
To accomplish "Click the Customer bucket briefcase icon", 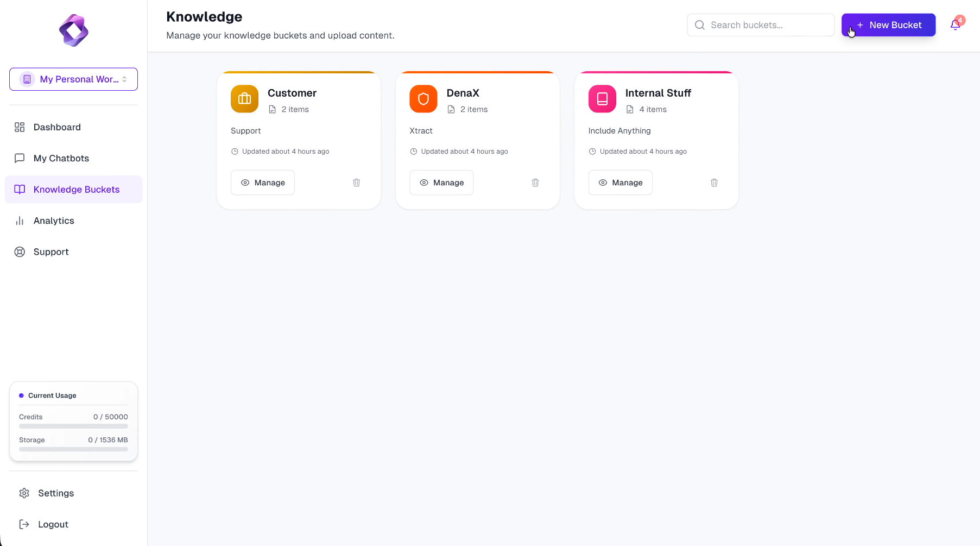I will tap(244, 99).
